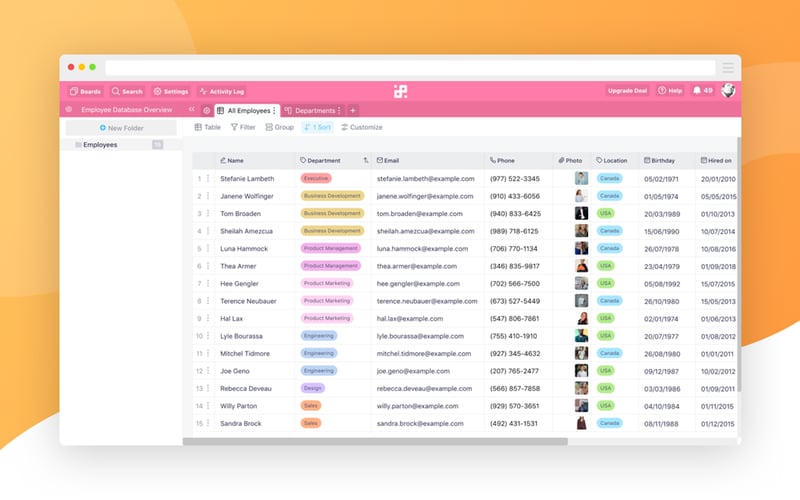This screenshot has height=500, width=800.
Task: Open row menu dots for Tom Broaden
Action: click(208, 213)
